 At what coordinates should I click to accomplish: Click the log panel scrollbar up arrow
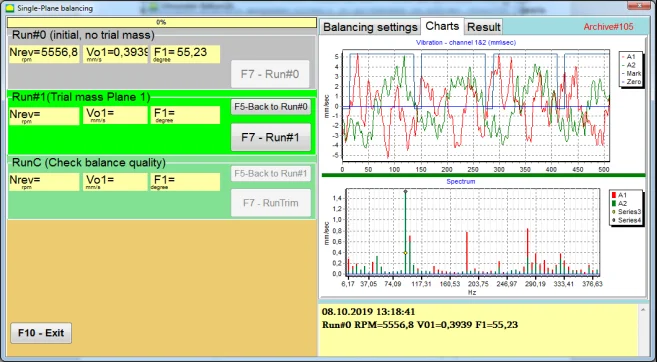tap(643, 310)
